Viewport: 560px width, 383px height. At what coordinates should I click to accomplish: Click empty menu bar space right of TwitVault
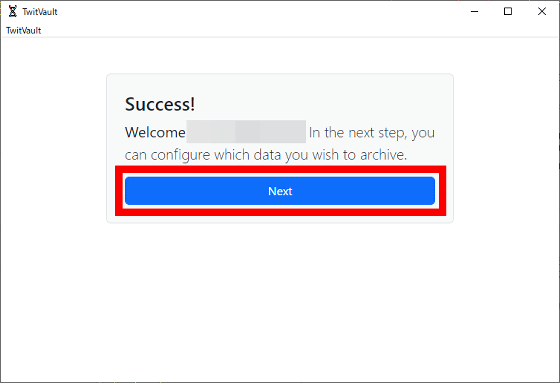click(x=300, y=30)
